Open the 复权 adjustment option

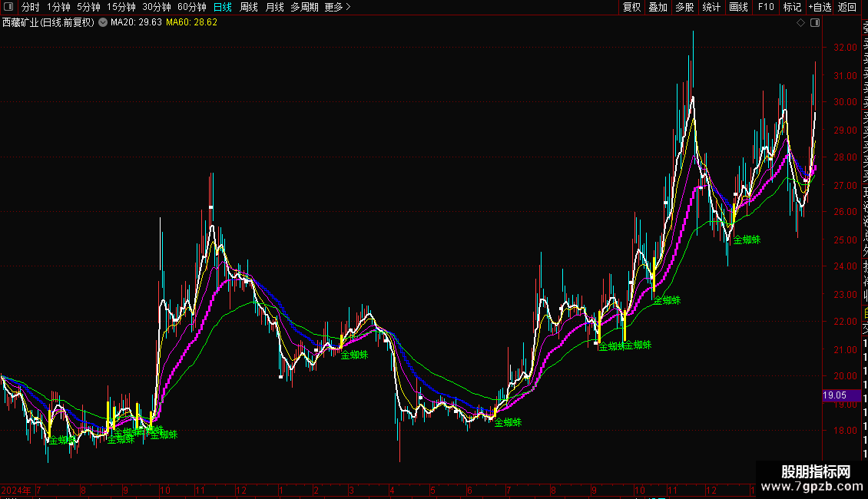click(x=631, y=7)
